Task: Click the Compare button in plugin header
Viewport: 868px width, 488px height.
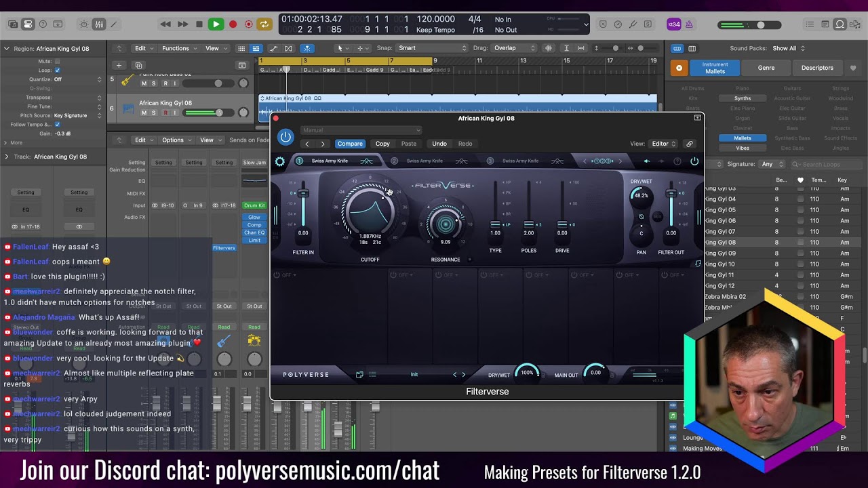Action: [350, 144]
